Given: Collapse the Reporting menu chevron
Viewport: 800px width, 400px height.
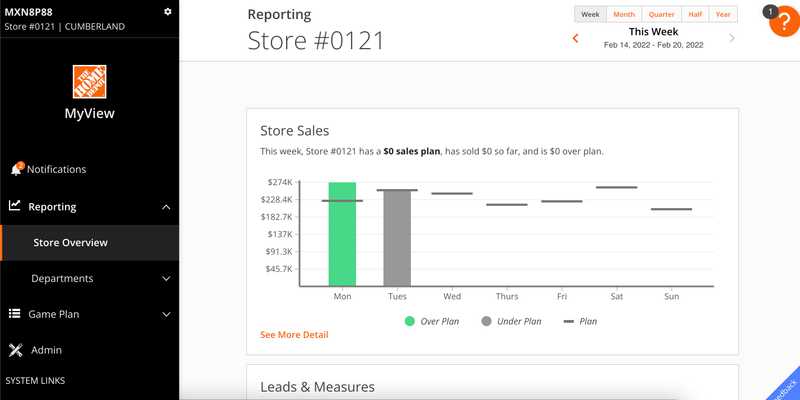Looking at the screenshot, I should [x=166, y=207].
